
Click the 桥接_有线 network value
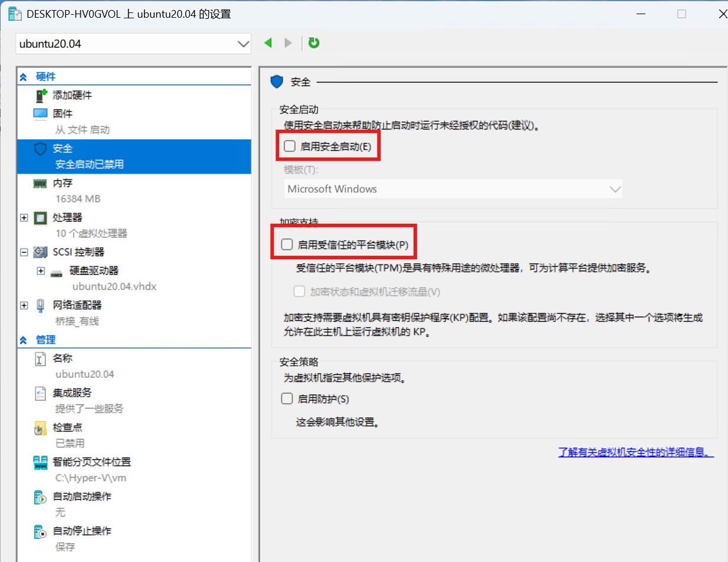coord(77,322)
